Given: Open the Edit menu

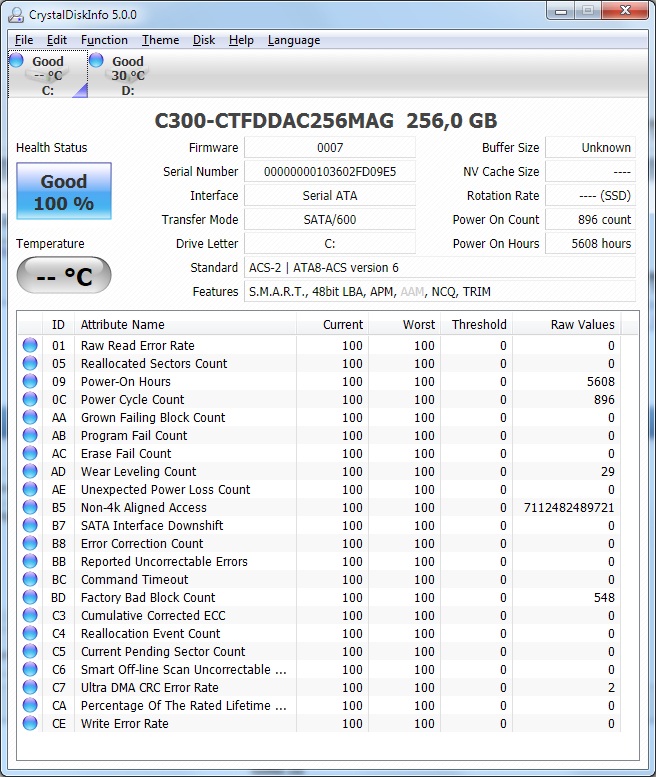Looking at the screenshot, I should click(x=56, y=40).
